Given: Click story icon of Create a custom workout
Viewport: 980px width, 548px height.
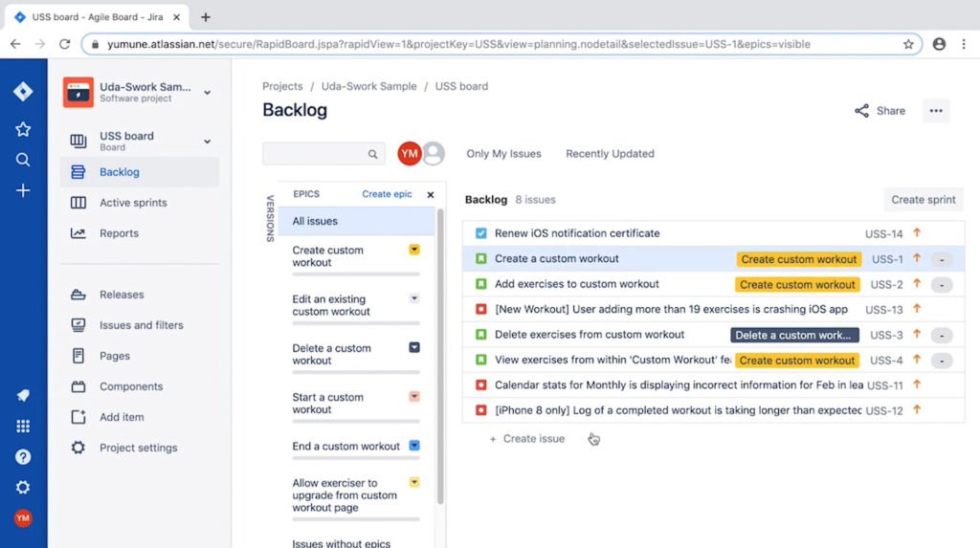Looking at the screenshot, I should (x=480, y=258).
